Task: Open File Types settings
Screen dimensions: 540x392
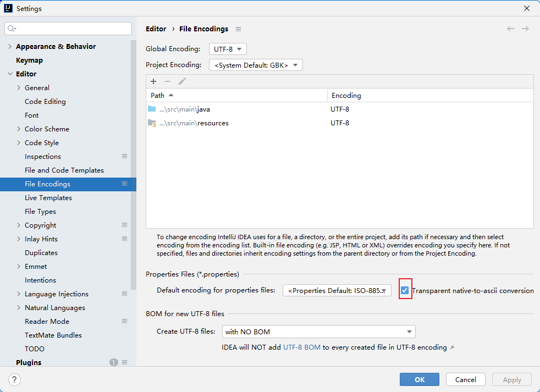Action: click(40, 212)
